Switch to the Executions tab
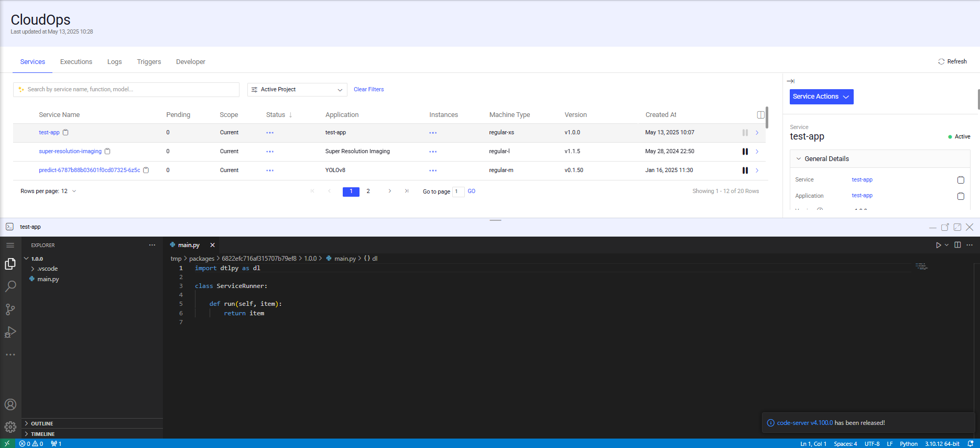This screenshot has height=448, width=980. pos(76,62)
